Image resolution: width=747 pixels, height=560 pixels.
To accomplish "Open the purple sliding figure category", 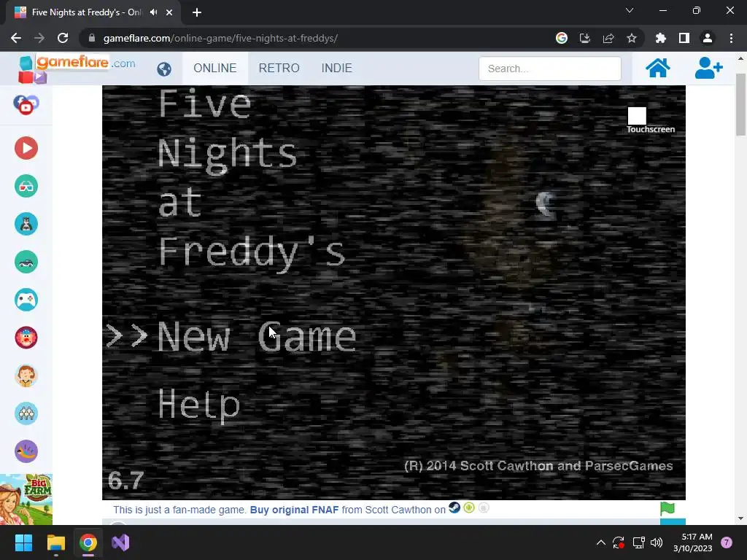I will point(26,451).
